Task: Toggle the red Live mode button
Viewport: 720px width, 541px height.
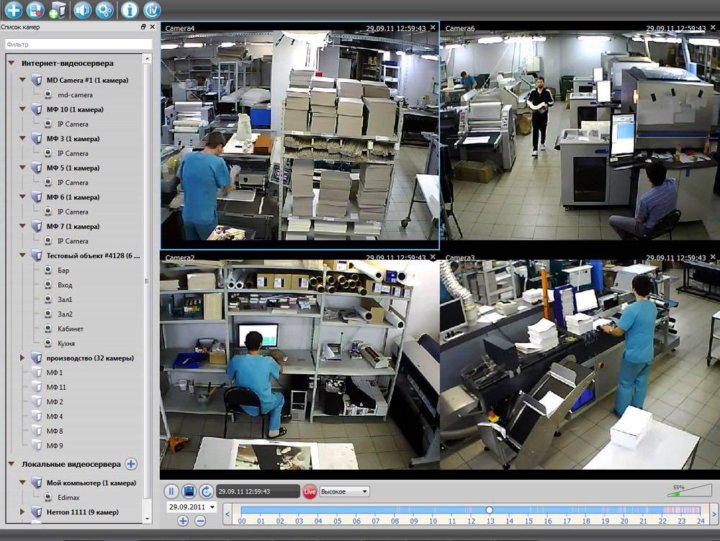Action: tap(310, 491)
